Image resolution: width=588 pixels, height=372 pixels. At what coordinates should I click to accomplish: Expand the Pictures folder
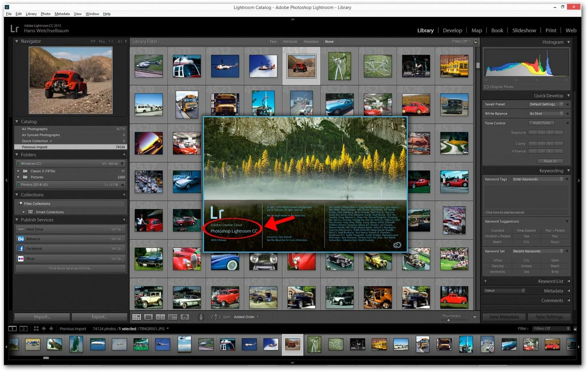click(x=18, y=177)
